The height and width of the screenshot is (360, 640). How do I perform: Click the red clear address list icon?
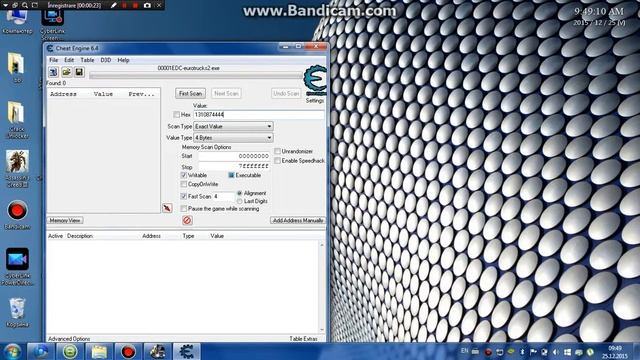pyautogui.click(x=187, y=220)
